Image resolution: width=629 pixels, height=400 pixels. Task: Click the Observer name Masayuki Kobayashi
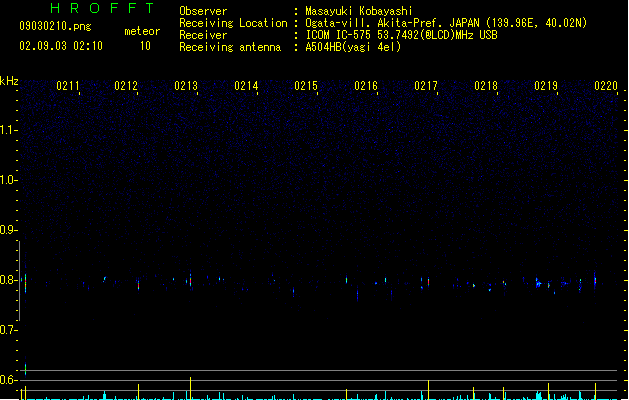[x=359, y=11]
